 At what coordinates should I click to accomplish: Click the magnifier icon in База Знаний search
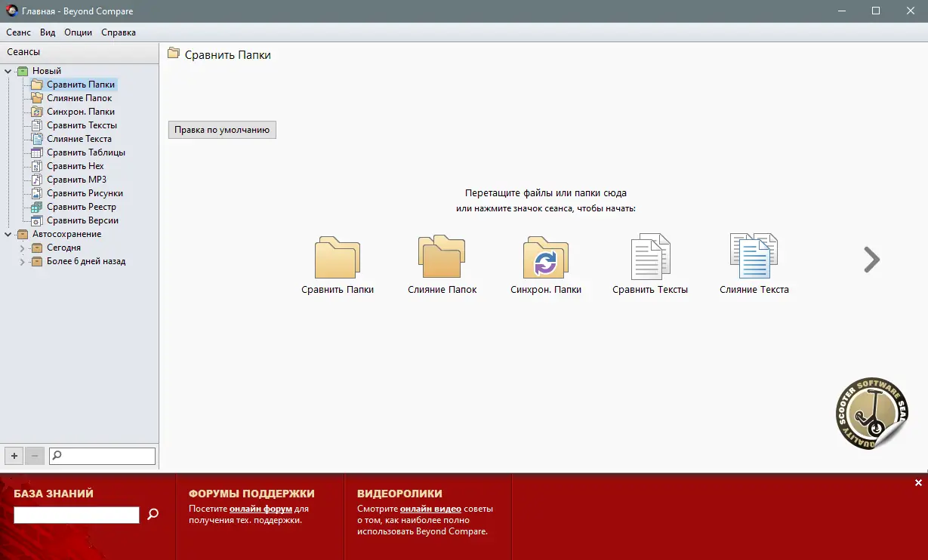tap(153, 515)
